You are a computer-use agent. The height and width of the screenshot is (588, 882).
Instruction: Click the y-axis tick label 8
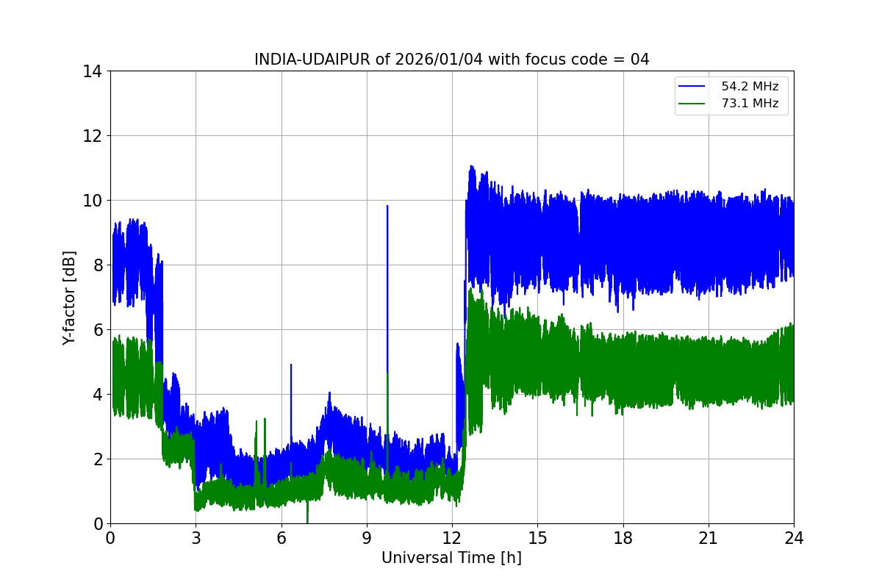[98, 265]
